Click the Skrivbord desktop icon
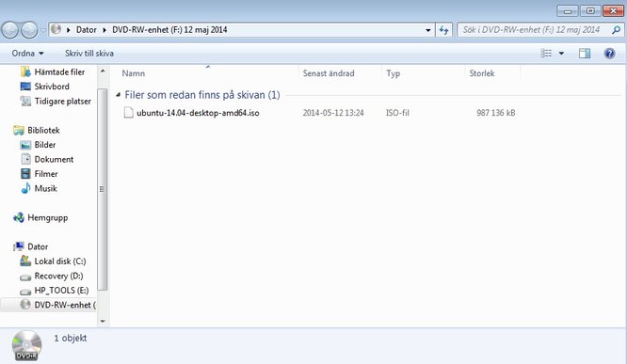This screenshot has height=364, width=627. [25, 87]
